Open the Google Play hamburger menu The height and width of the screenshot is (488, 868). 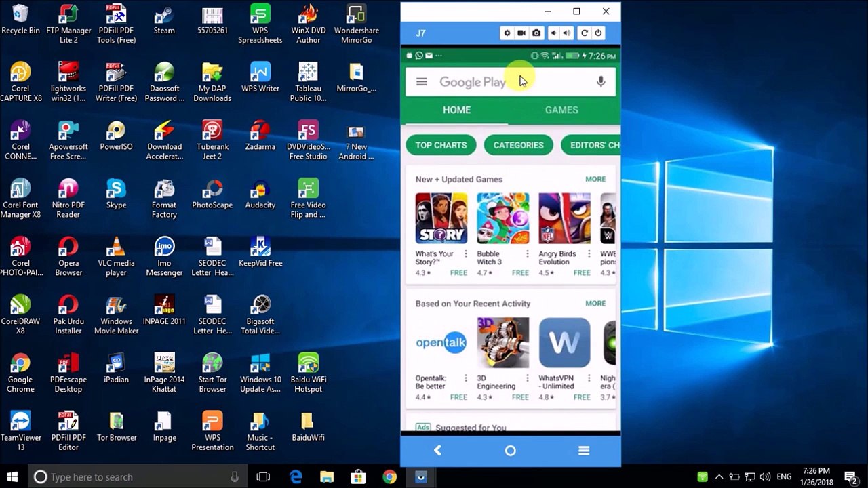pyautogui.click(x=421, y=82)
